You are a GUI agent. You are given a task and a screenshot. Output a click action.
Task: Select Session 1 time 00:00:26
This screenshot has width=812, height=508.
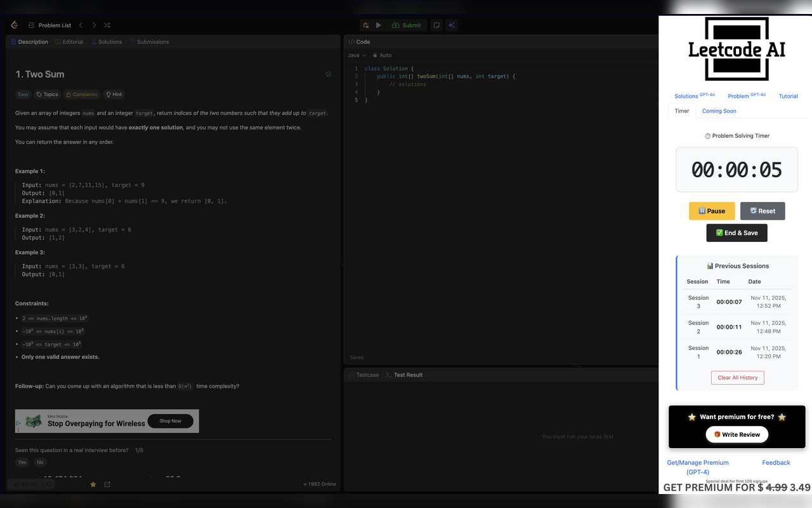coord(729,352)
